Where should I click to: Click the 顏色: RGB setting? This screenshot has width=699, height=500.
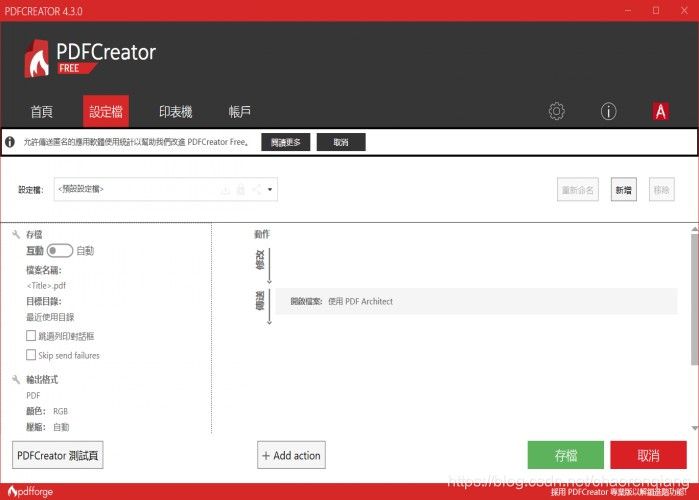pyautogui.click(x=47, y=411)
